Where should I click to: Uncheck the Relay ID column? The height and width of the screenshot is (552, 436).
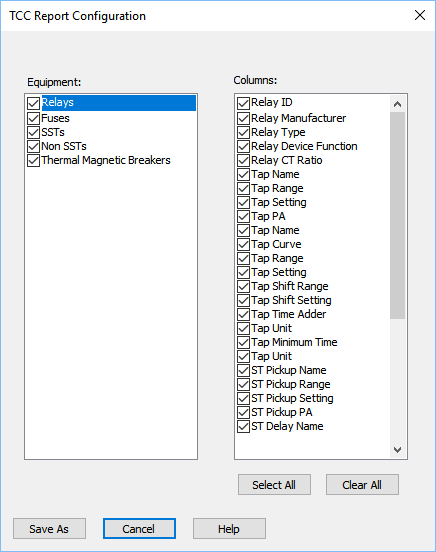[243, 104]
